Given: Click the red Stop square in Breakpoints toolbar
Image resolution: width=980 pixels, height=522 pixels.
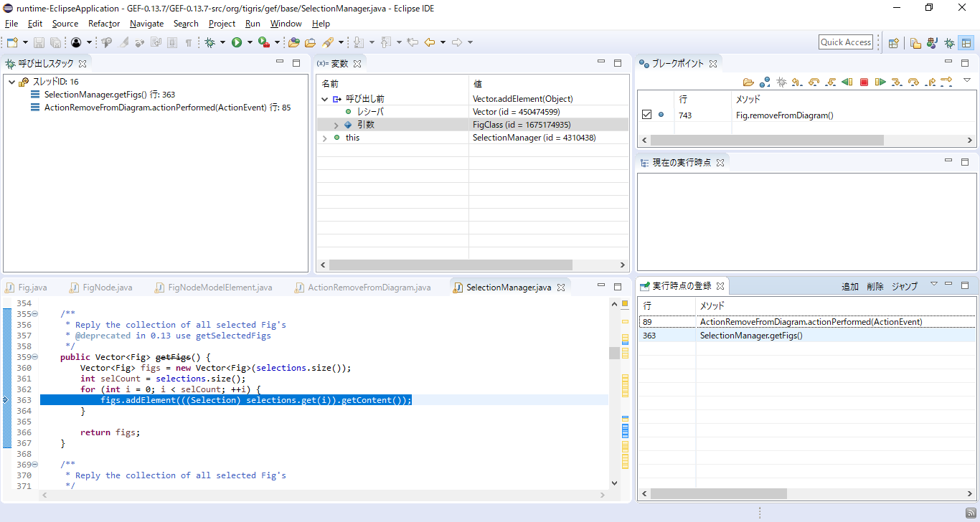Looking at the screenshot, I should 864,82.
